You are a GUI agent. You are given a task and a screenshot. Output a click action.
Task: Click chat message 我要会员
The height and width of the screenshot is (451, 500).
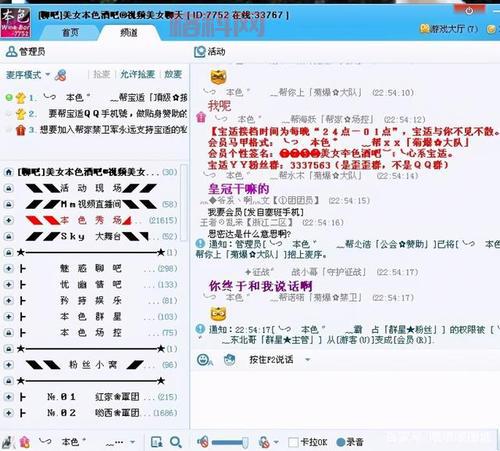pos(256,212)
